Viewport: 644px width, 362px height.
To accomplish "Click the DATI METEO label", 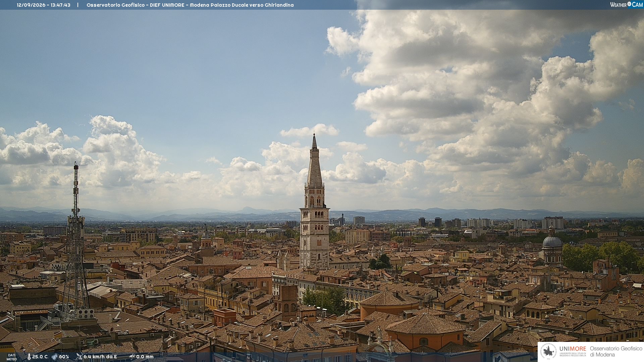I will coord(12,357).
